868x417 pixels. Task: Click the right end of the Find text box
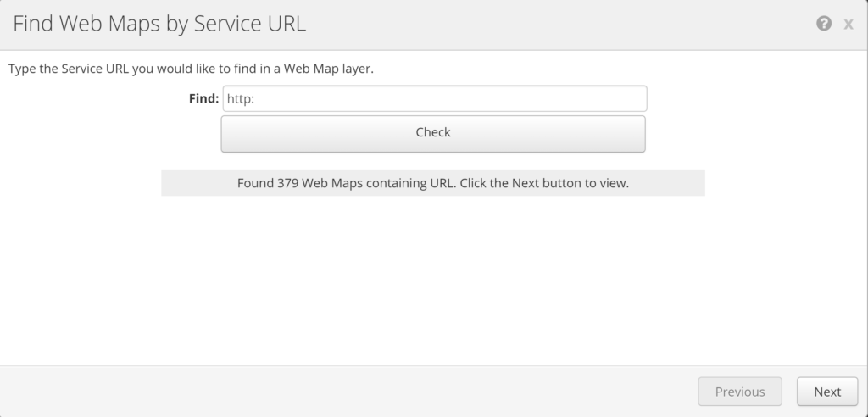click(637, 98)
